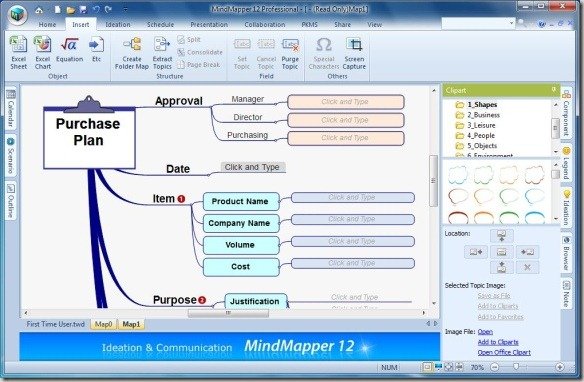Switch to the Ideation ribbon tab
This screenshot has height=382, width=584.
pos(118,25)
